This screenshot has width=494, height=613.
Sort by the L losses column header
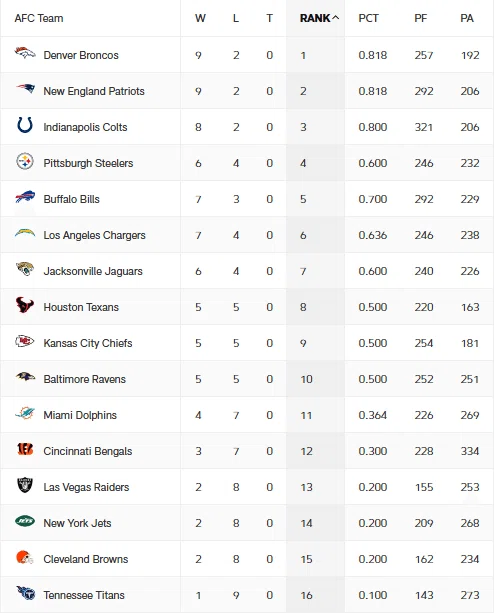[236, 18]
